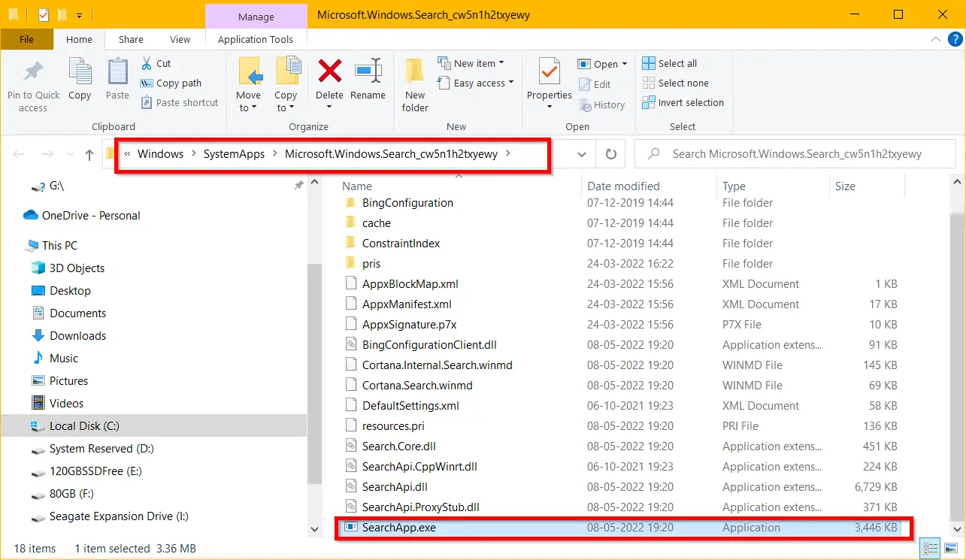Click the Manage contextual tab
Screen dimensions: 966x560
[256, 16]
